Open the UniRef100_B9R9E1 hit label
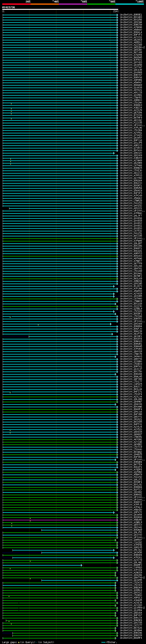The width and height of the screenshot is (146, 644). click(131, 15)
